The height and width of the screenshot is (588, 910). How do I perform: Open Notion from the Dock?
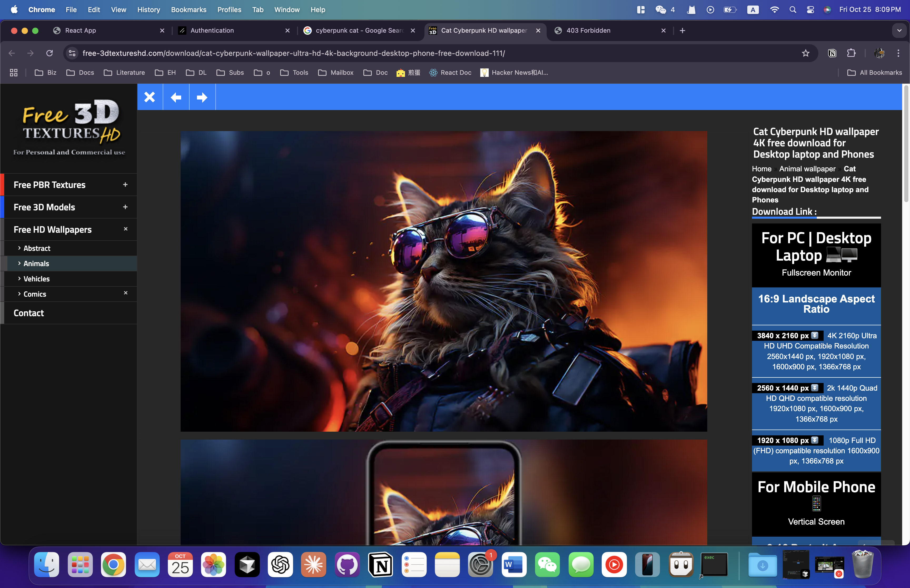coord(380,564)
